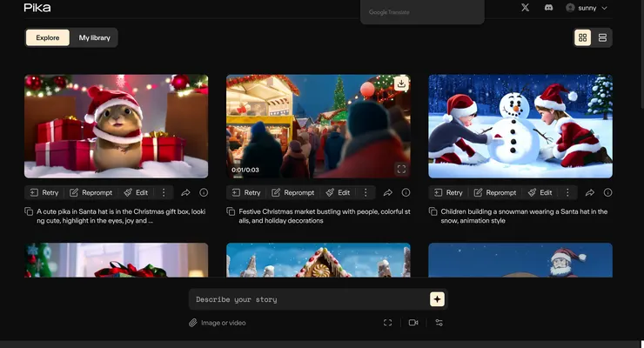Screen dimensions: 644x348
Task: Open more options for pika video
Action: (x=164, y=192)
